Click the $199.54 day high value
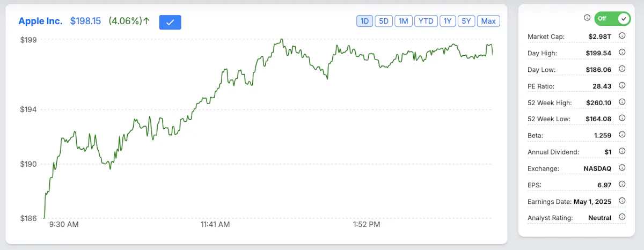 tap(598, 53)
